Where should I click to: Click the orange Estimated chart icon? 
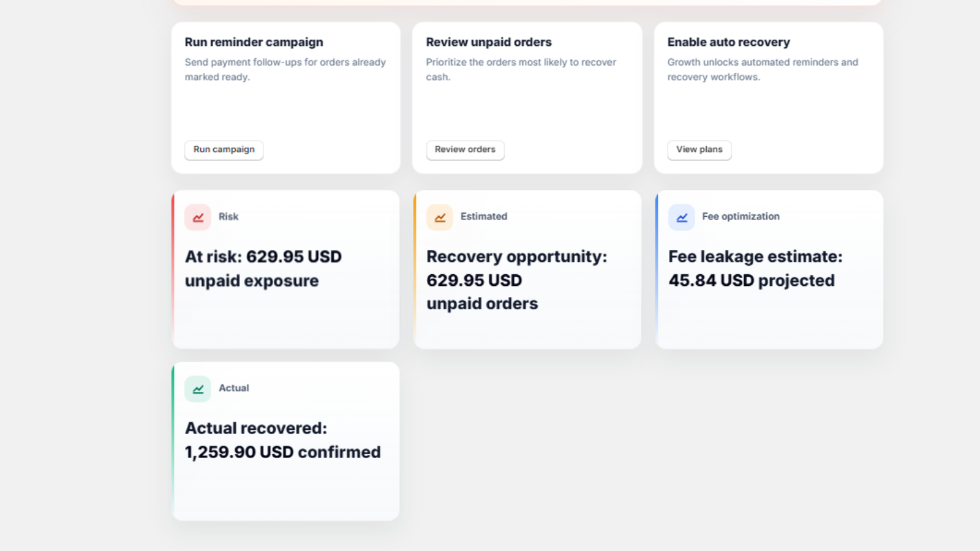[440, 217]
